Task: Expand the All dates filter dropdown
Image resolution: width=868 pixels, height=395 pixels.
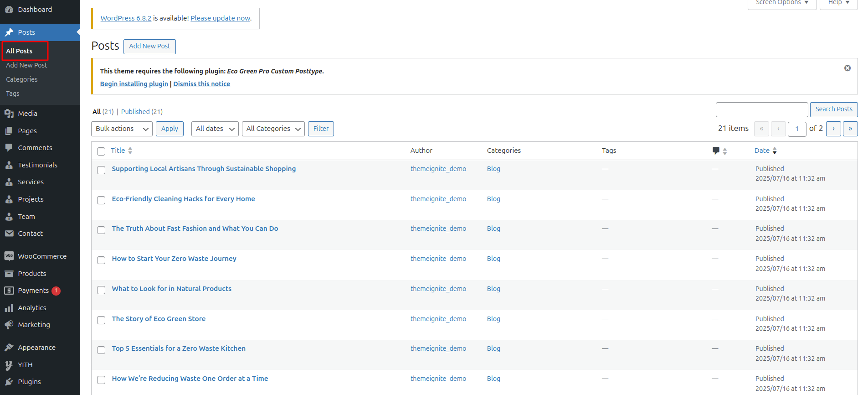Action: 215,129
